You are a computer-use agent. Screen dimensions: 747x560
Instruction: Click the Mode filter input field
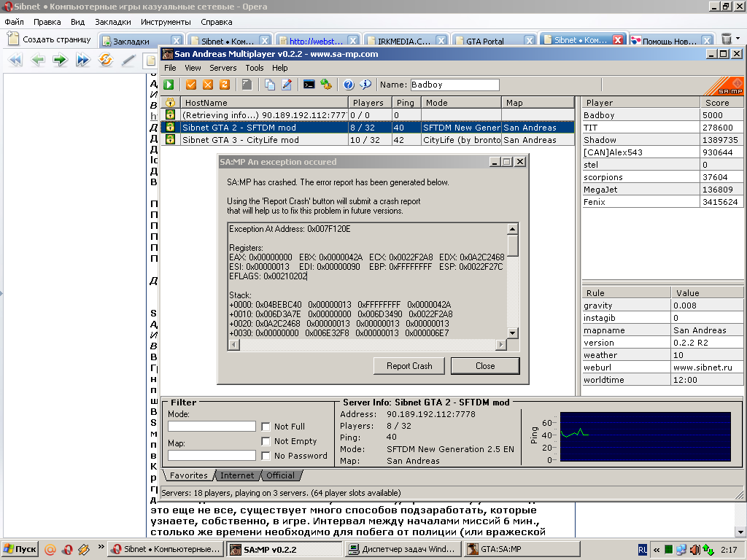point(212,426)
